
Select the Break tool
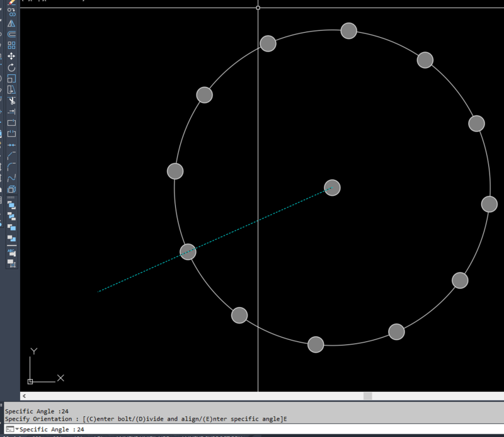point(11,133)
